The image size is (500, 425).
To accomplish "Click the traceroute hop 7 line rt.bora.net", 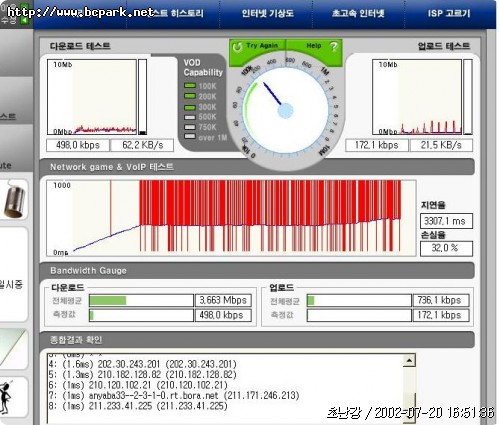I will point(174,396).
